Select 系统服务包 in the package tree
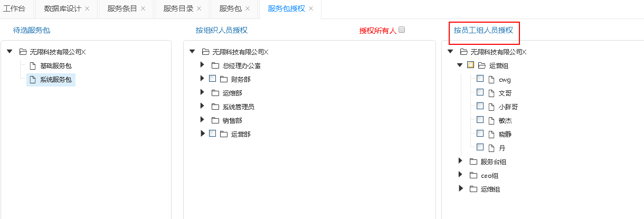644x219 pixels. [55, 80]
